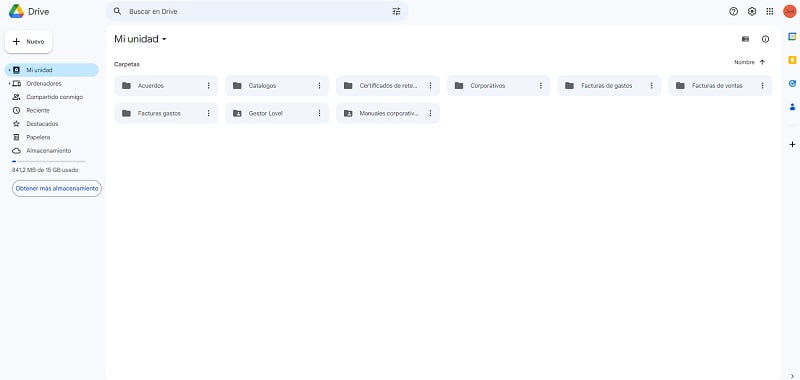Get add-ons with plus icon
The width and height of the screenshot is (800, 380).
click(792, 144)
